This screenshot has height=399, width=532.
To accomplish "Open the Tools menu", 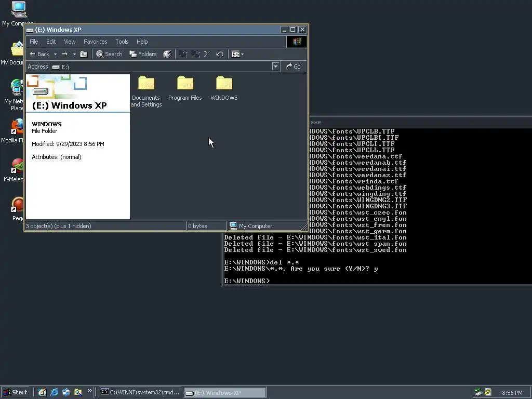I will 122,42.
